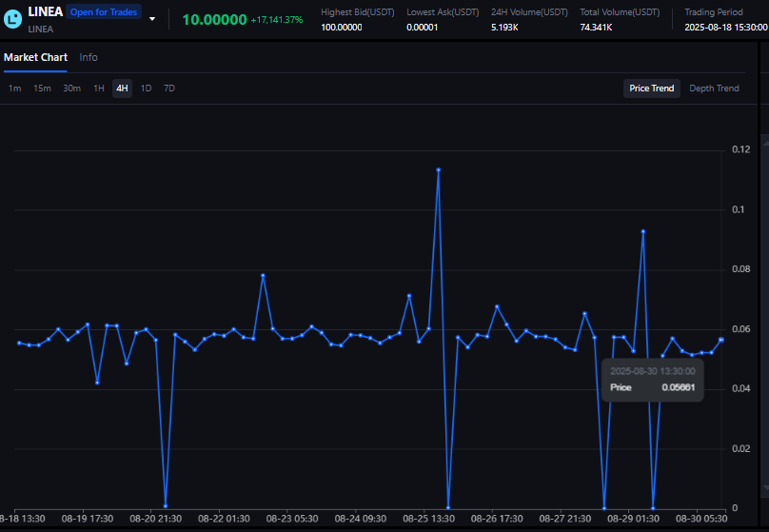Switch to the Market Chart tab
This screenshot has height=532, width=769.
click(35, 57)
